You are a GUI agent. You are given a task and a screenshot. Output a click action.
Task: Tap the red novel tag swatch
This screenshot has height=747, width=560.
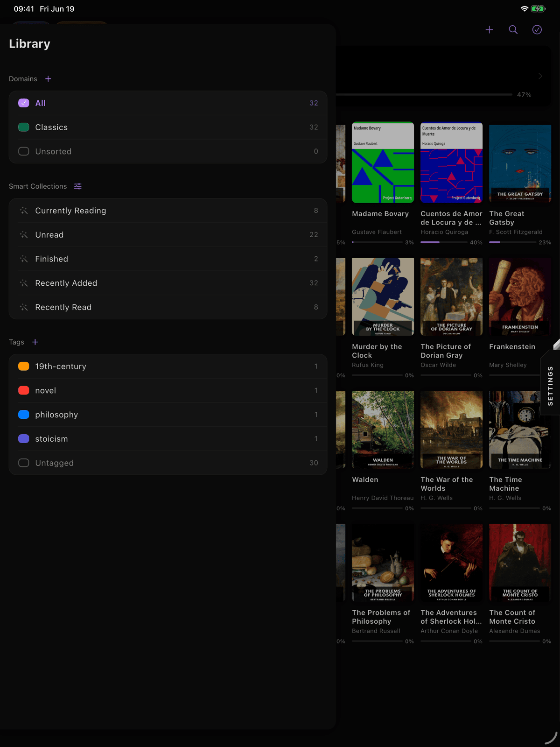(24, 390)
